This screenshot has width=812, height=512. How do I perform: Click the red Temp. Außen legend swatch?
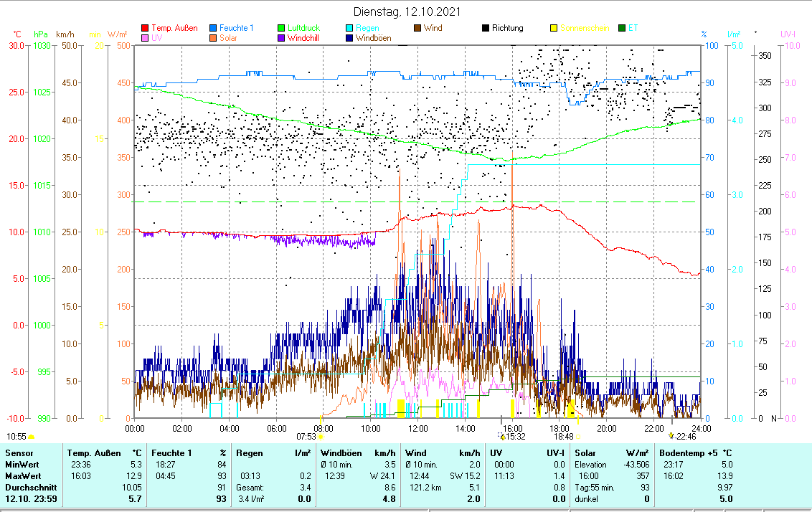click(146, 28)
